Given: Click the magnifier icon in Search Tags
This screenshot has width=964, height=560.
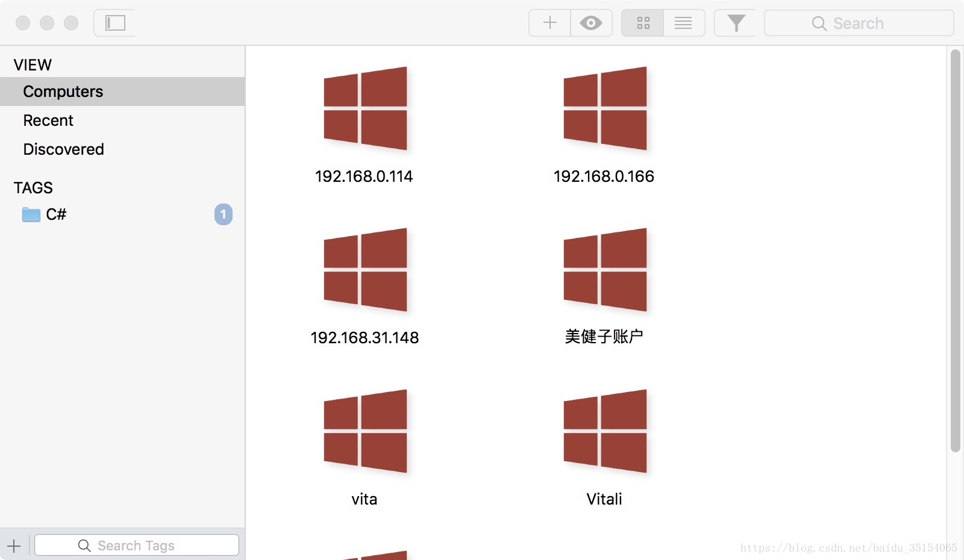Looking at the screenshot, I should pyautogui.click(x=84, y=546).
